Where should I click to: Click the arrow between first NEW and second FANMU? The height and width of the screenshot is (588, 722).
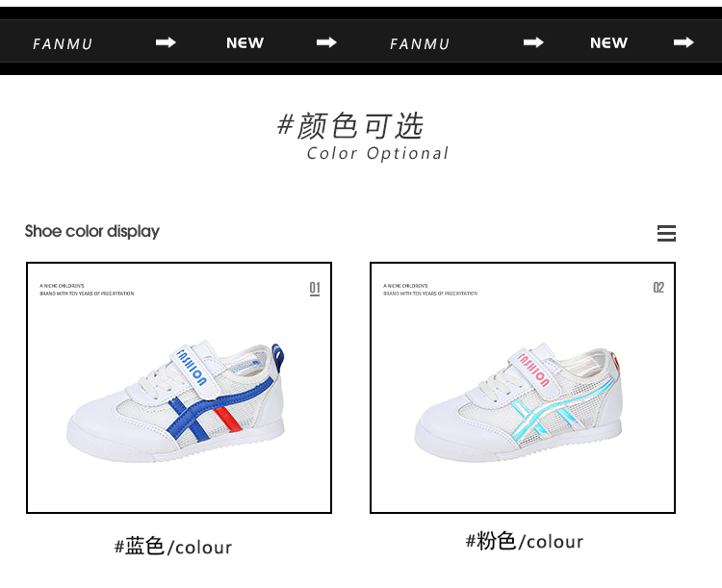326,42
